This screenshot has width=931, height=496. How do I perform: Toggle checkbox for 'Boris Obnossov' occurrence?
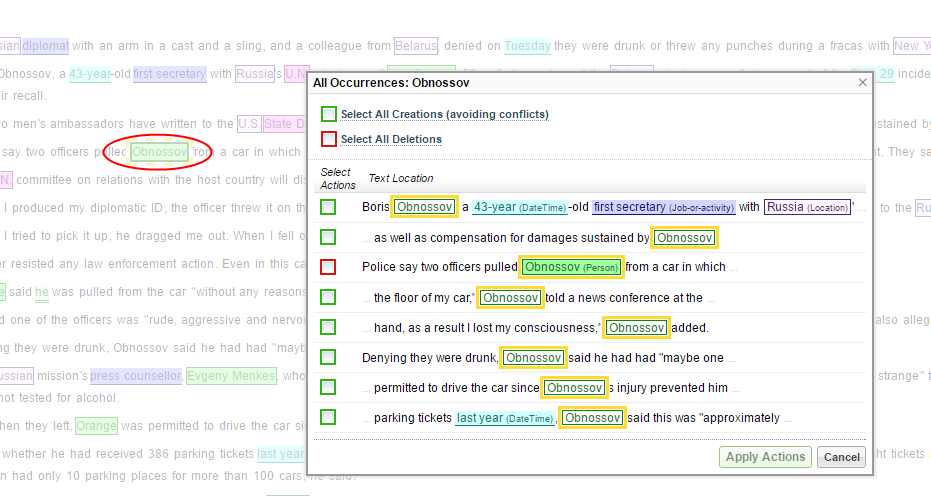point(328,207)
